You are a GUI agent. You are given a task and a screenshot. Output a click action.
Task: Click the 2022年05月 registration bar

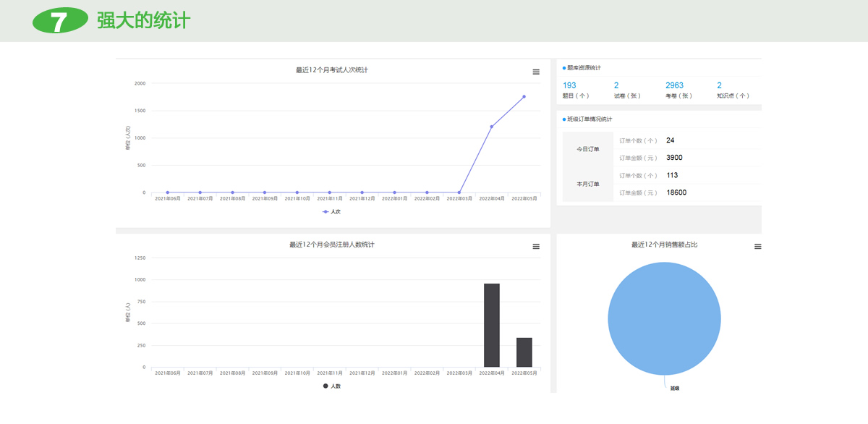pyautogui.click(x=524, y=352)
